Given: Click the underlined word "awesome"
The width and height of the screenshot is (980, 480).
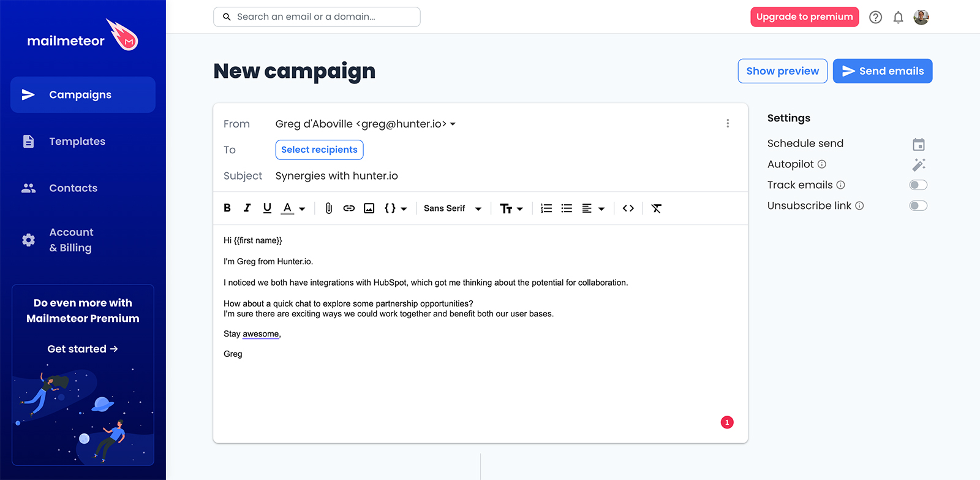Looking at the screenshot, I should coord(261,334).
